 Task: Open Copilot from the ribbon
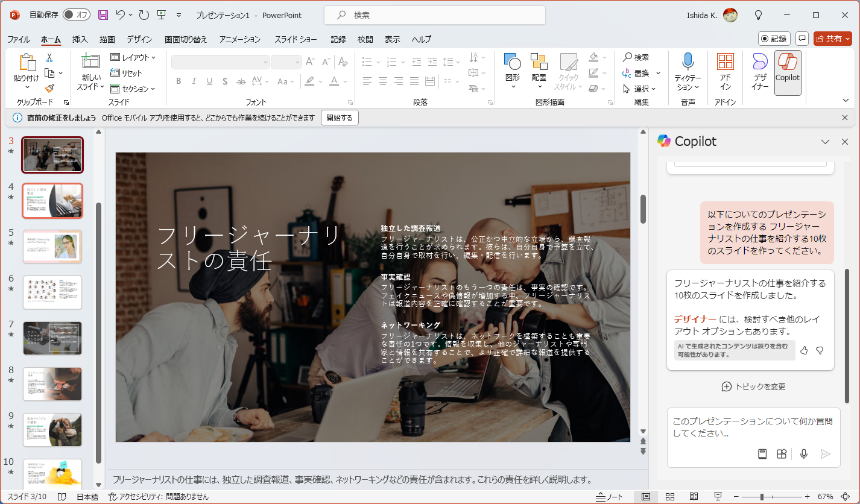788,72
